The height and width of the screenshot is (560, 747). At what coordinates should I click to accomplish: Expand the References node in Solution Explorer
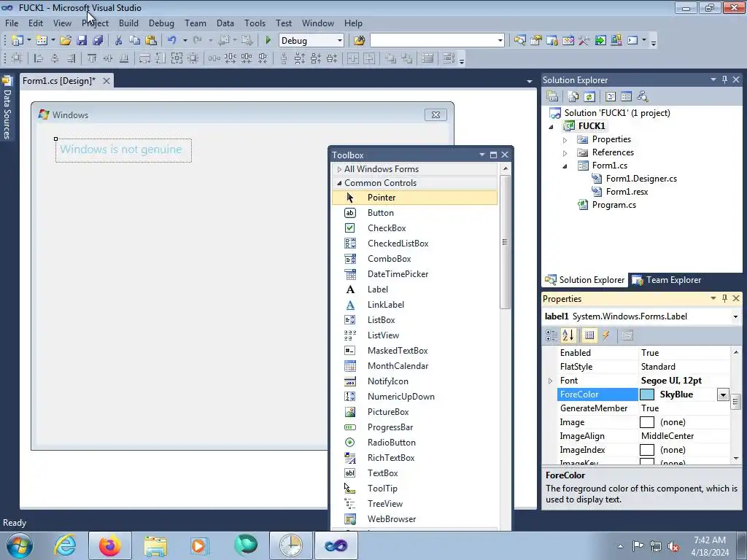[565, 153]
